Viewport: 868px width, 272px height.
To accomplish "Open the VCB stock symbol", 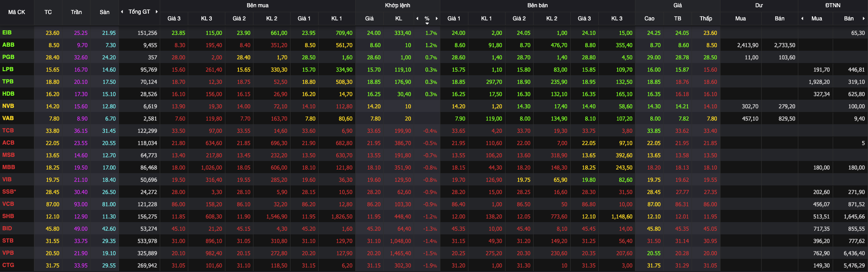I will [8, 204].
